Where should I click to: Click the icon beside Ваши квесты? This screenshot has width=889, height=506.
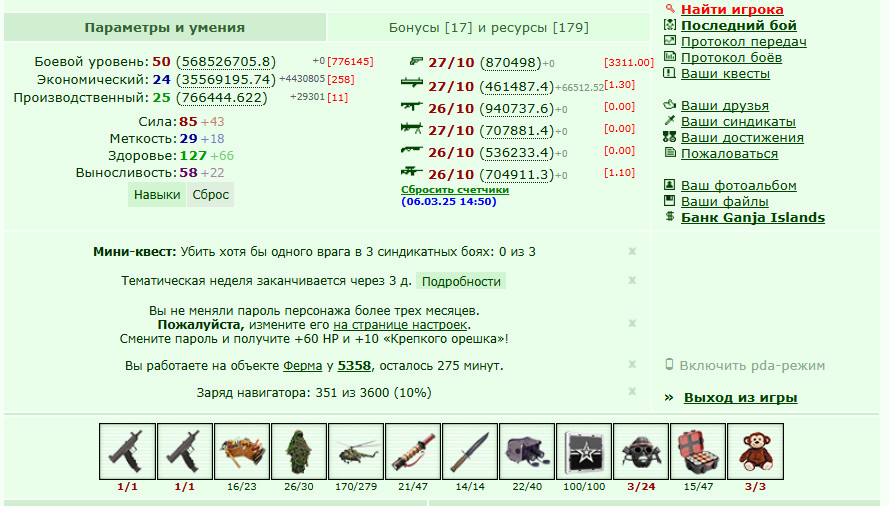click(x=670, y=73)
